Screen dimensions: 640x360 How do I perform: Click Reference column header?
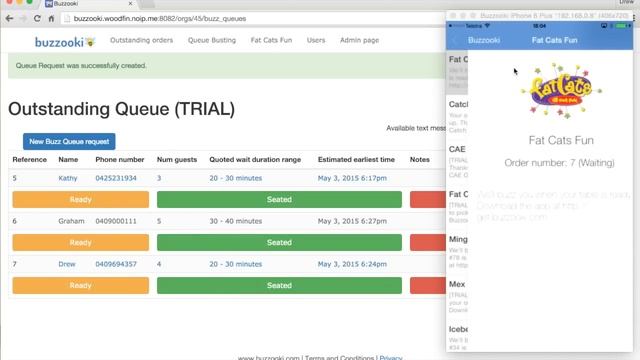coord(29,160)
